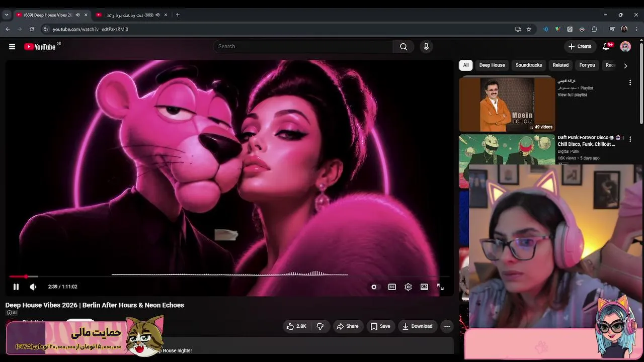Mute the second browser tab's audio
Viewport: 644px width, 362px height.
pos(157,15)
